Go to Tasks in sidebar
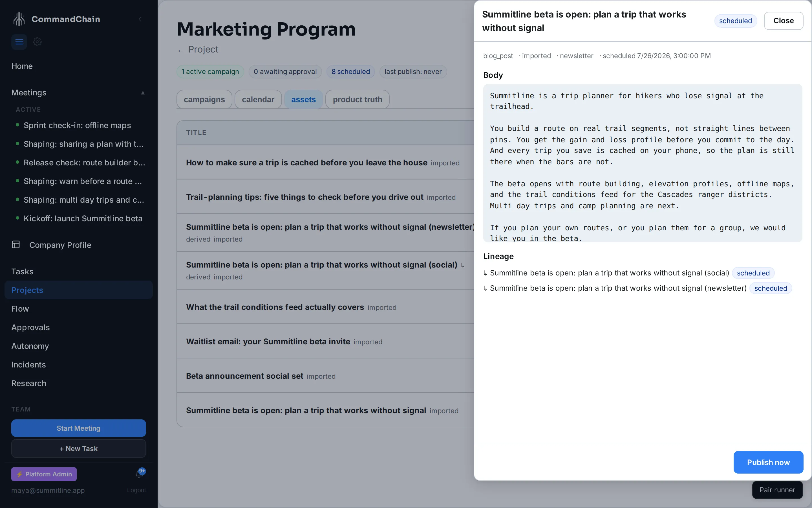Screen dimensions: 812x508 [22, 271]
